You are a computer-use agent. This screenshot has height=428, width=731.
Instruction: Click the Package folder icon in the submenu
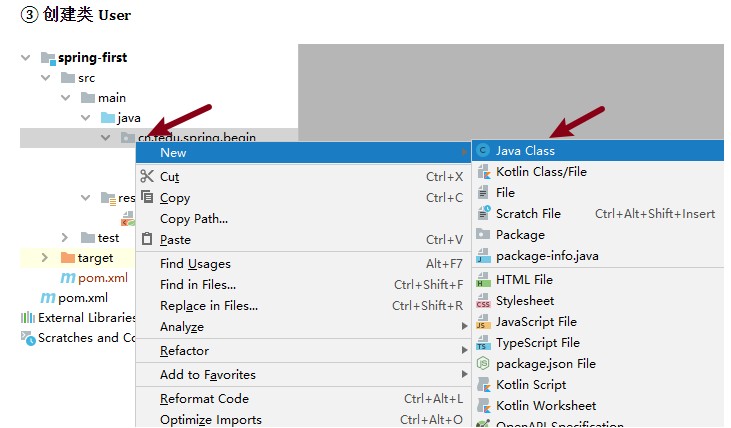coord(483,234)
